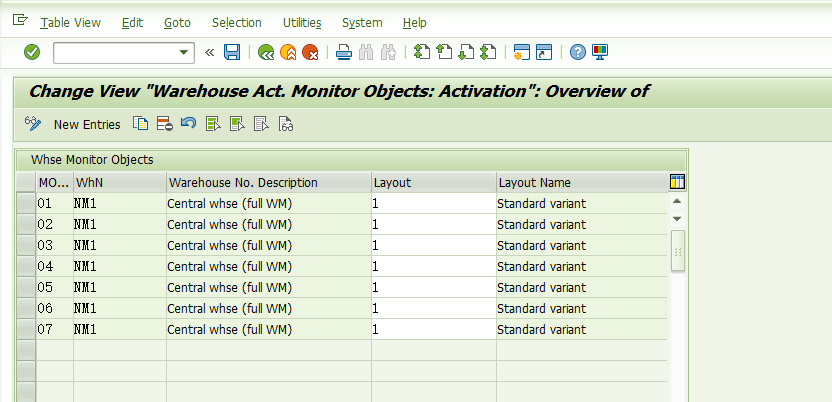Select row selector for MO 07
The width and height of the screenshot is (832, 402).
(25, 329)
